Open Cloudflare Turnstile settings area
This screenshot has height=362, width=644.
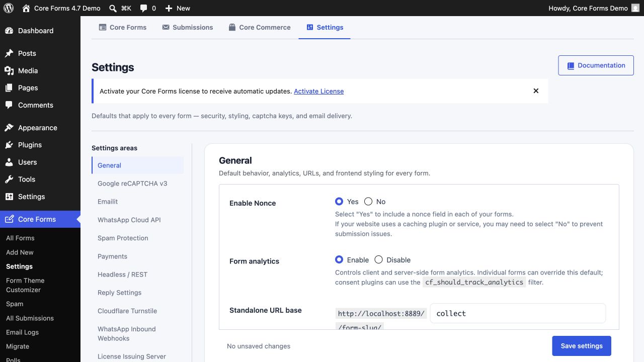click(x=138, y=311)
